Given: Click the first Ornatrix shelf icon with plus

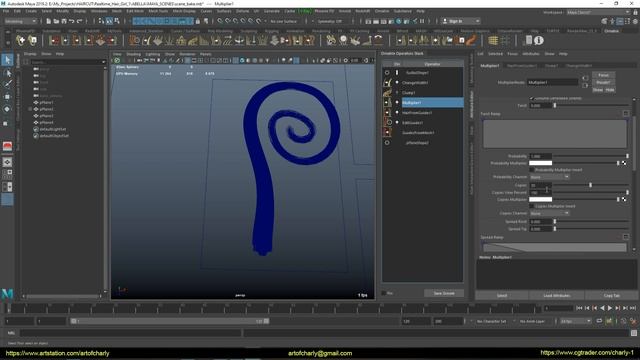Looking at the screenshot, I should [x=20, y=40].
